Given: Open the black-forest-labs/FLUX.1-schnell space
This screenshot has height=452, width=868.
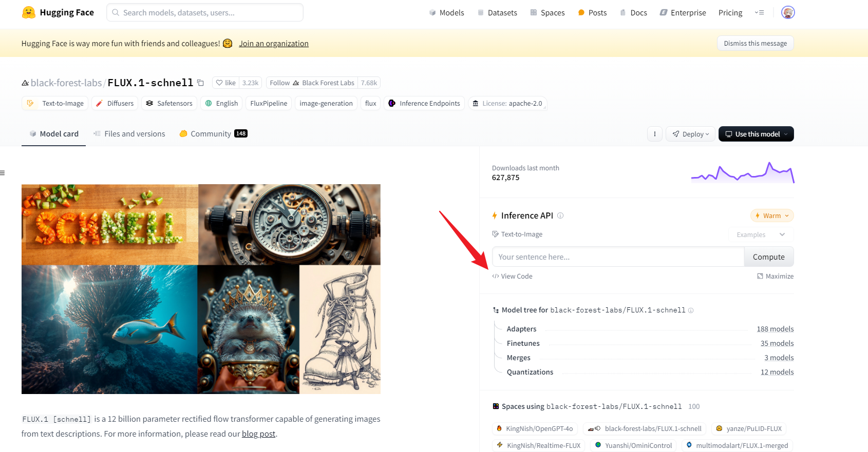Looking at the screenshot, I should tap(645, 428).
